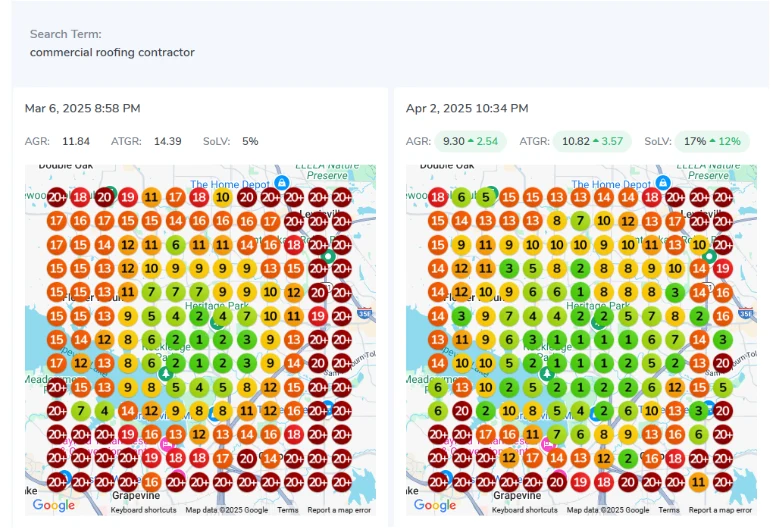Click the green 6 pin in April map's top row

point(461,197)
